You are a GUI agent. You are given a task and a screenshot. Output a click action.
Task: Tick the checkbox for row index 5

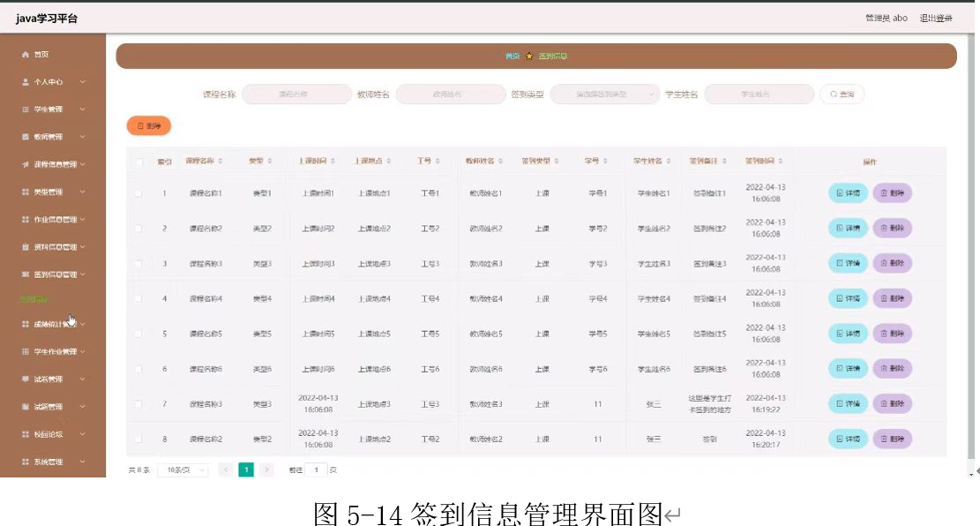(138, 334)
